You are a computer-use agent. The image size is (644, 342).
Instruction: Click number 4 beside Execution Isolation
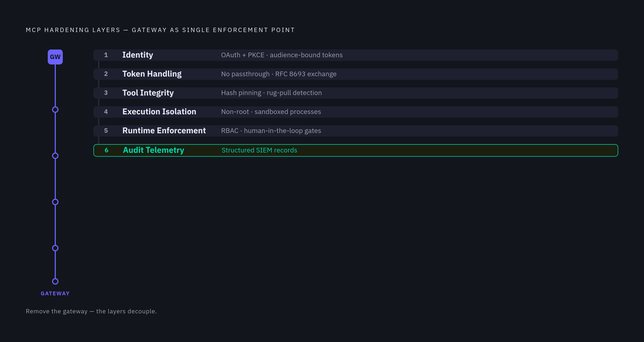click(x=106, y=112)
